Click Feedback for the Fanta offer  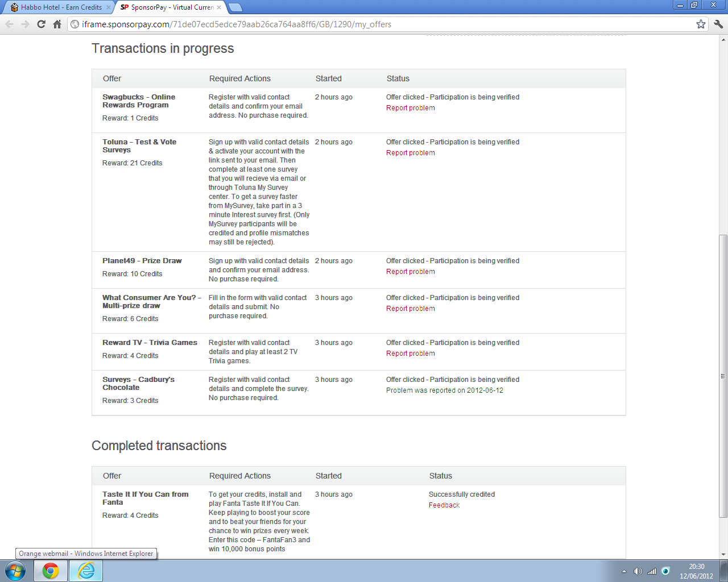pyautogui.click(x=444, y=505)
